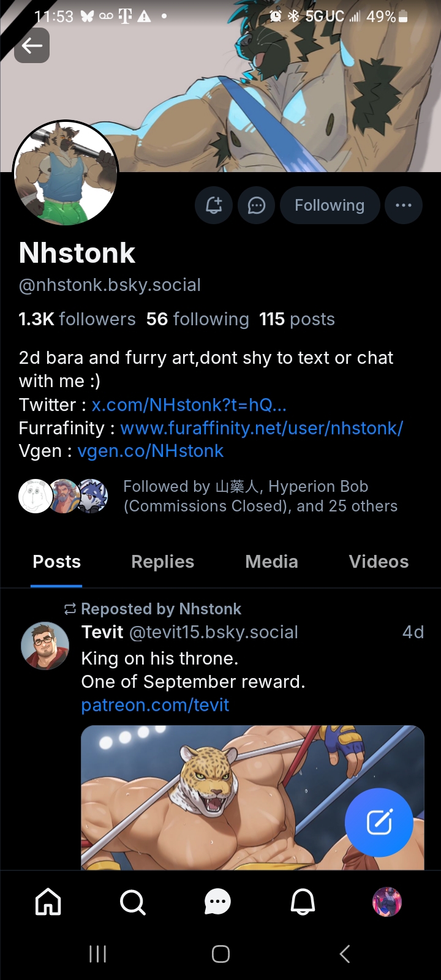The height and width of the screenshot is (980, 441).
Task: Switch to the Videos tab
Action: pos(379,562)
